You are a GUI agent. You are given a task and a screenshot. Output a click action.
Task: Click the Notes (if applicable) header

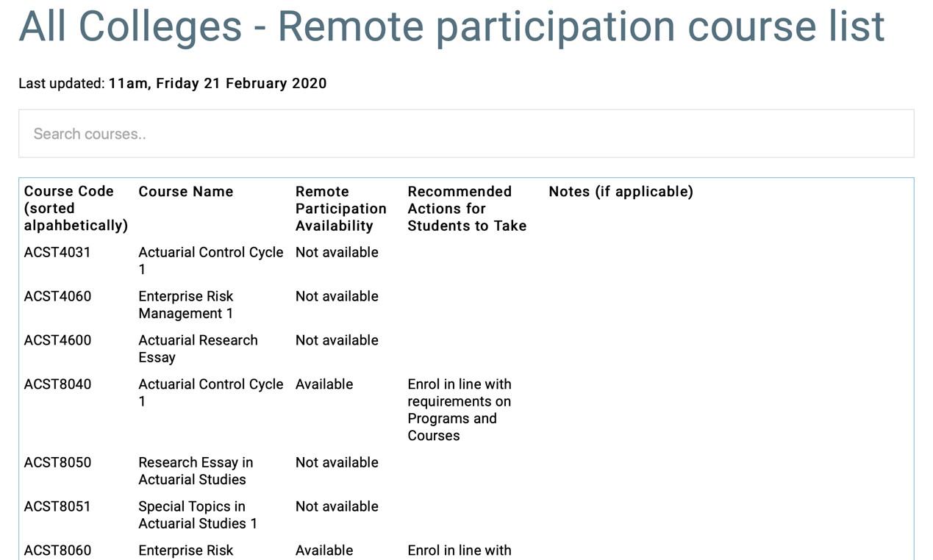click(621, 192)
